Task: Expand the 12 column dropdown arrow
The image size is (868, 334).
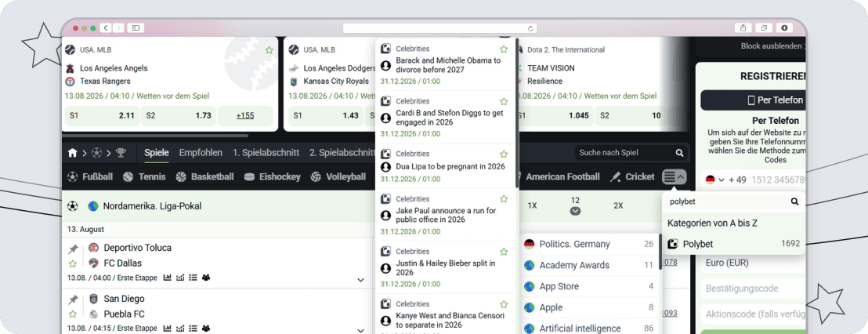Action: coord(575,211)
